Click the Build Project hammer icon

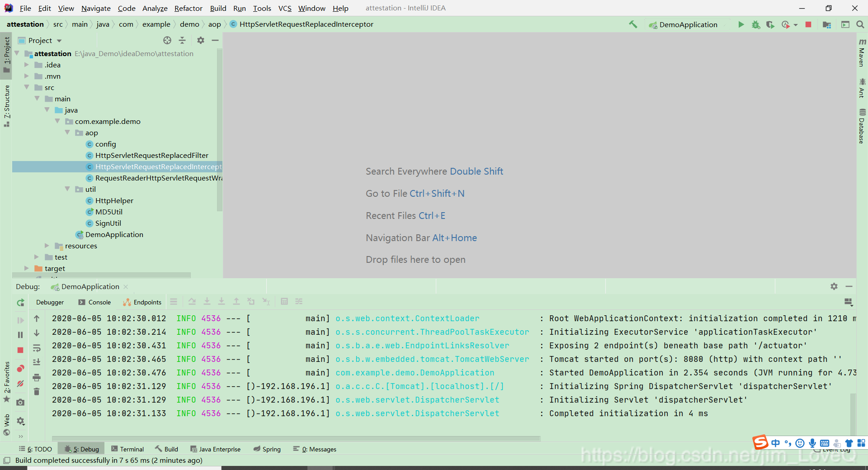633,24
